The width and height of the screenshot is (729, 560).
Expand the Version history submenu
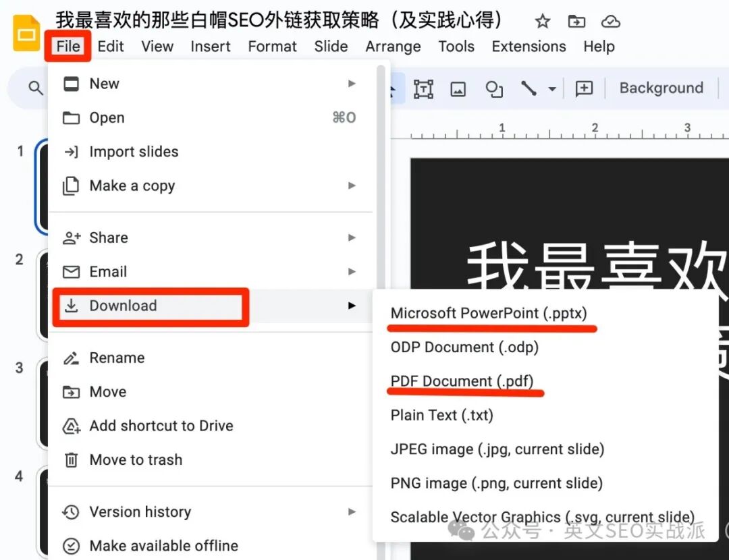coord(211,511)
